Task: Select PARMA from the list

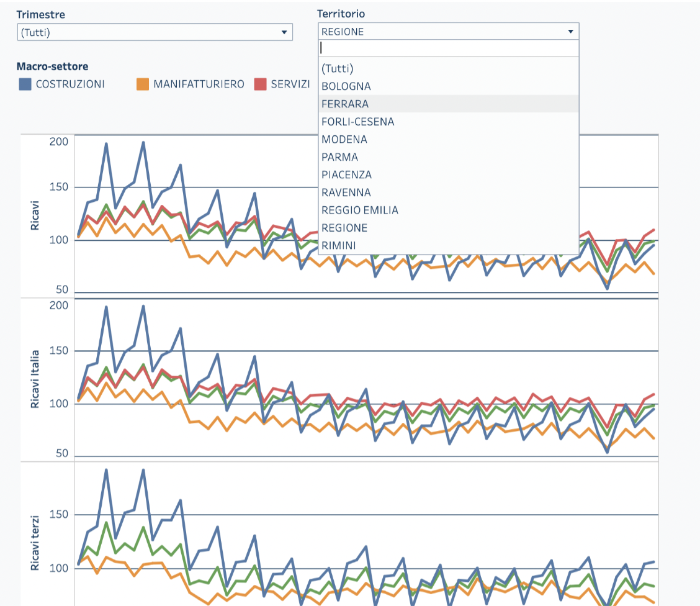Action: pyautogui.click(x=448, y=157)
